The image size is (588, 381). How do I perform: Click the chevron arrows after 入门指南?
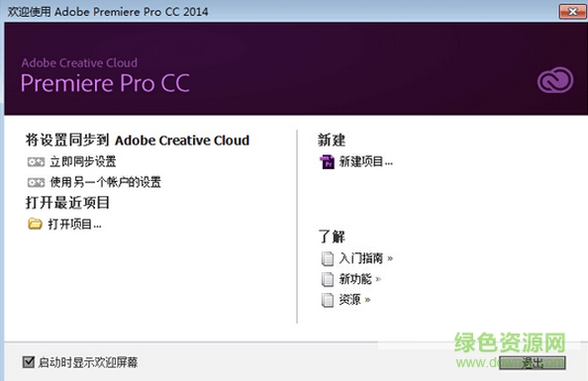tap(390, 258)
